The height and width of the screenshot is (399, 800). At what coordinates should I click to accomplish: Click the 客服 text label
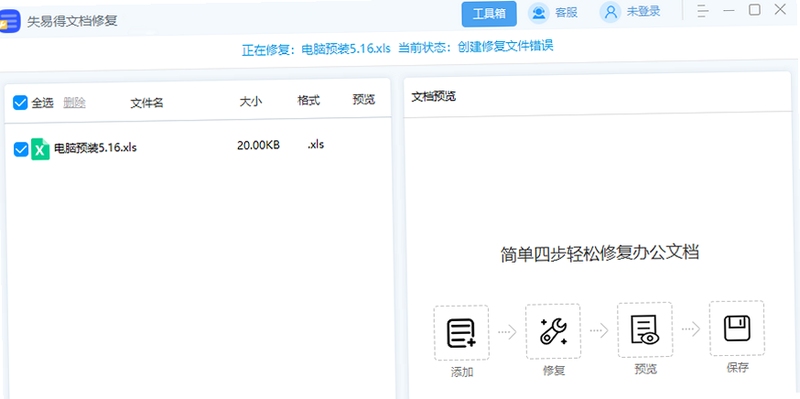pos(566,13)
